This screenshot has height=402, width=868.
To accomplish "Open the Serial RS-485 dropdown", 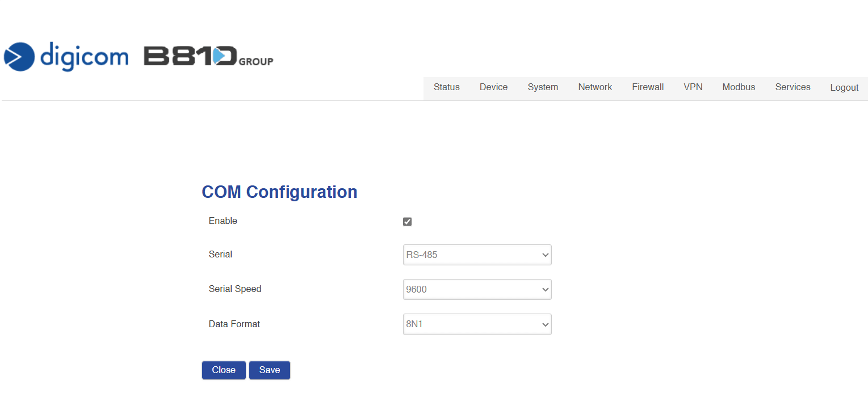I will [477, 255].
